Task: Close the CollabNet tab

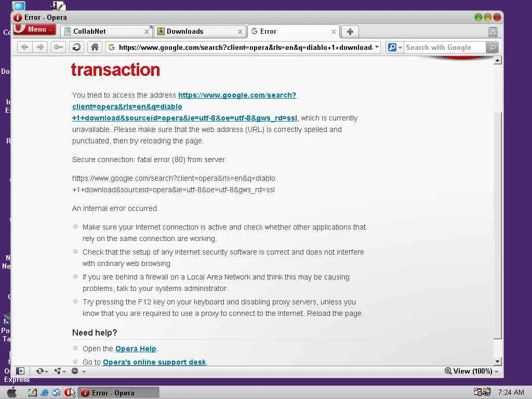Action: point(147,32)
